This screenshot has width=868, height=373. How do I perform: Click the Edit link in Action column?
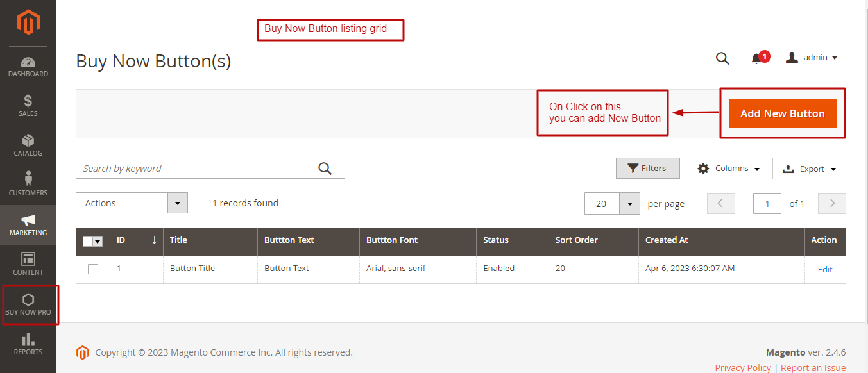[825, 269]
